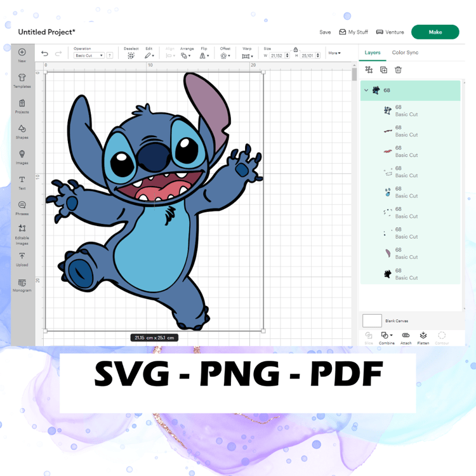The height and width of the screenshot is (476, 476).
Task: Select the Shapes tool
Action: point(22,131)
